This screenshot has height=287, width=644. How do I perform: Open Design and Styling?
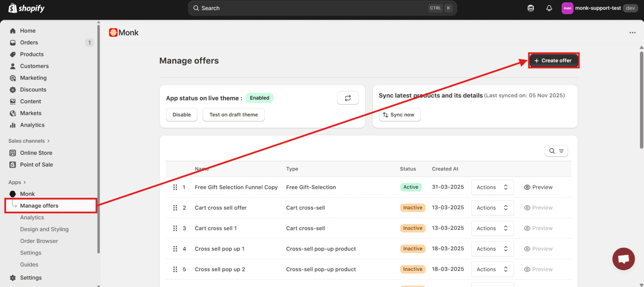tap(44, 229)
